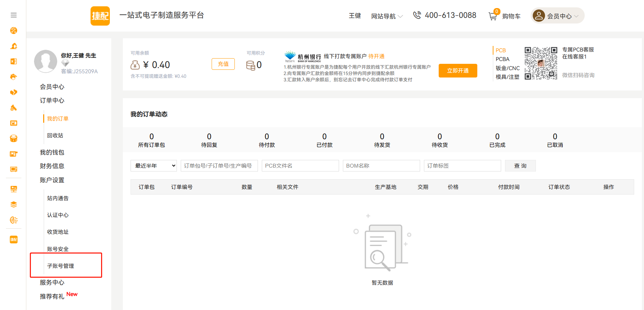The image size is (644, 310).
Task: Open 回收站 in the sidebar menu
Action: [x=55, y=135]
